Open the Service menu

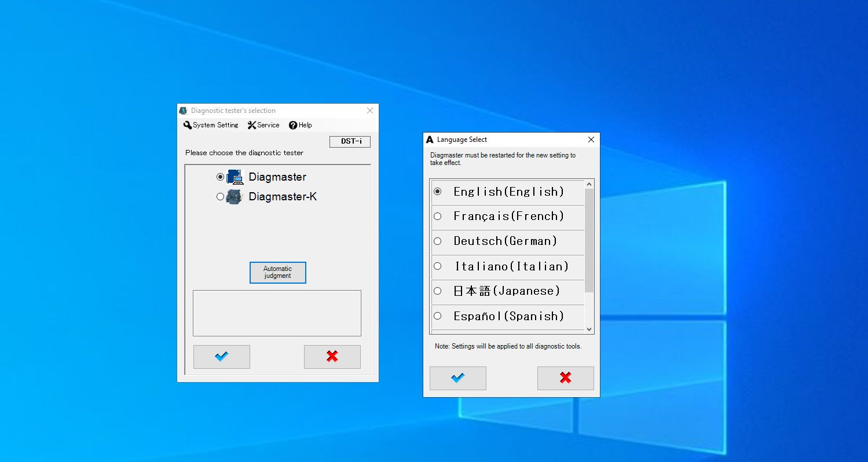click(263, 125)
